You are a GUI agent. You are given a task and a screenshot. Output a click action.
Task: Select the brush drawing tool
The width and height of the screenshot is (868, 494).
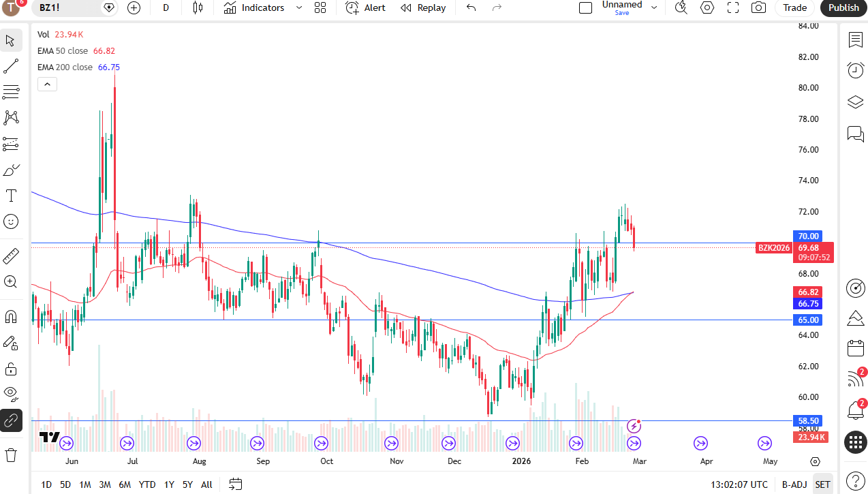11,170
